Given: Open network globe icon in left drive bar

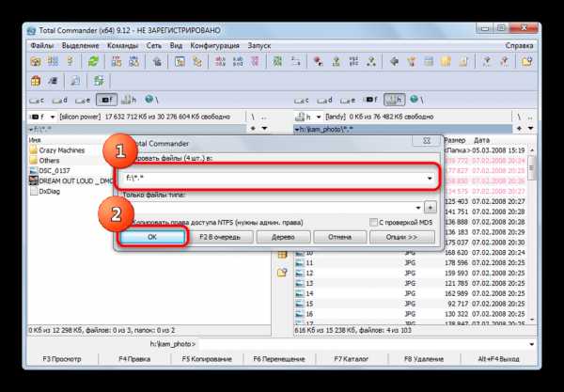Looking at the screenshot, I should (x=149, y=100).
